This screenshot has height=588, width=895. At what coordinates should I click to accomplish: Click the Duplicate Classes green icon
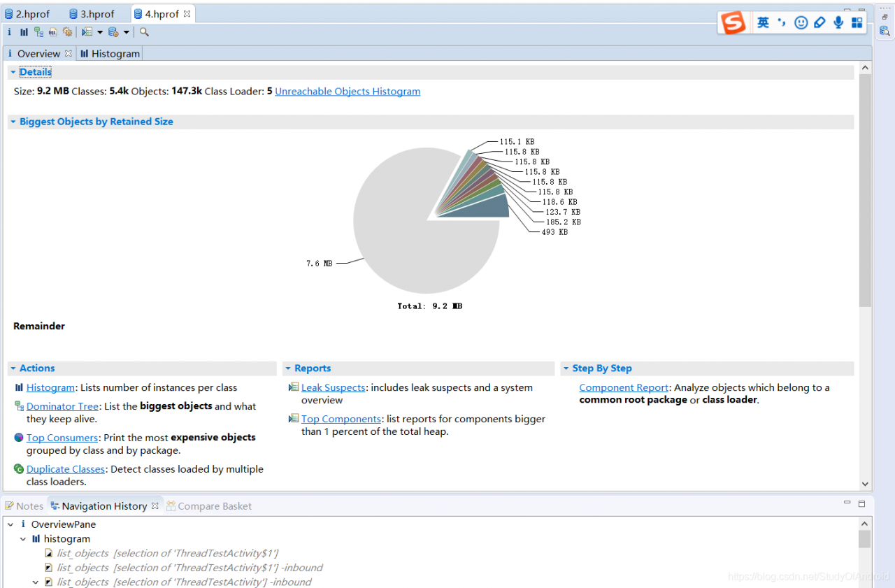coord(19,468)
